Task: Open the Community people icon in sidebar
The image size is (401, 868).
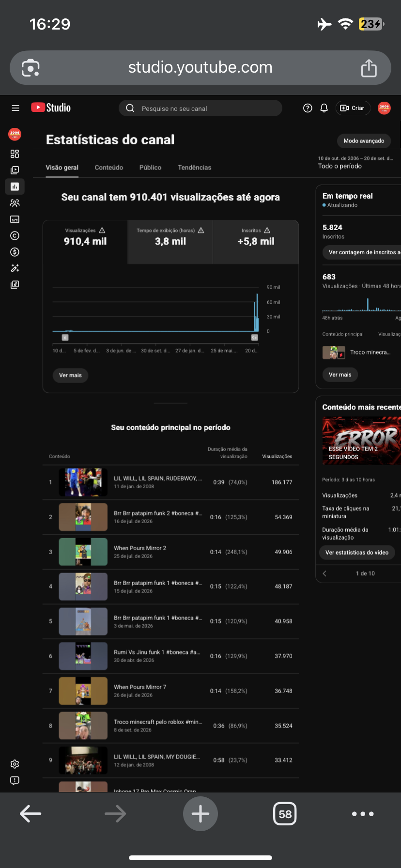Action: tap(15, 203)
